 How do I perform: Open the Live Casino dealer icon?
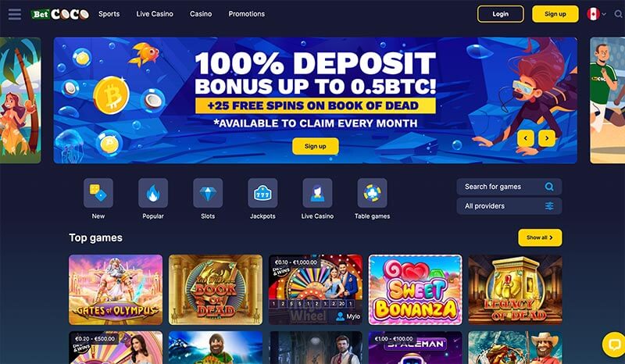point(317,193)
